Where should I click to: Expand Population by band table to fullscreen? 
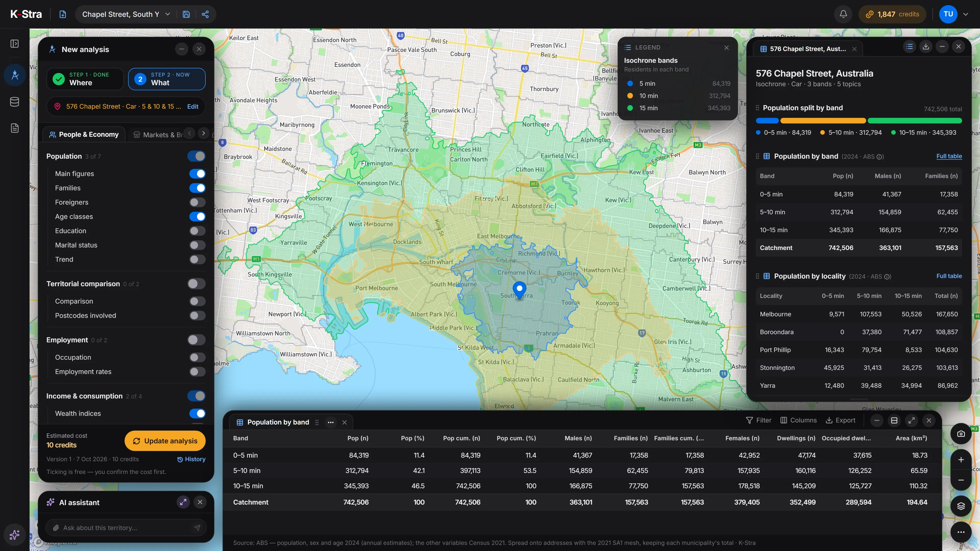click(912, 420)
